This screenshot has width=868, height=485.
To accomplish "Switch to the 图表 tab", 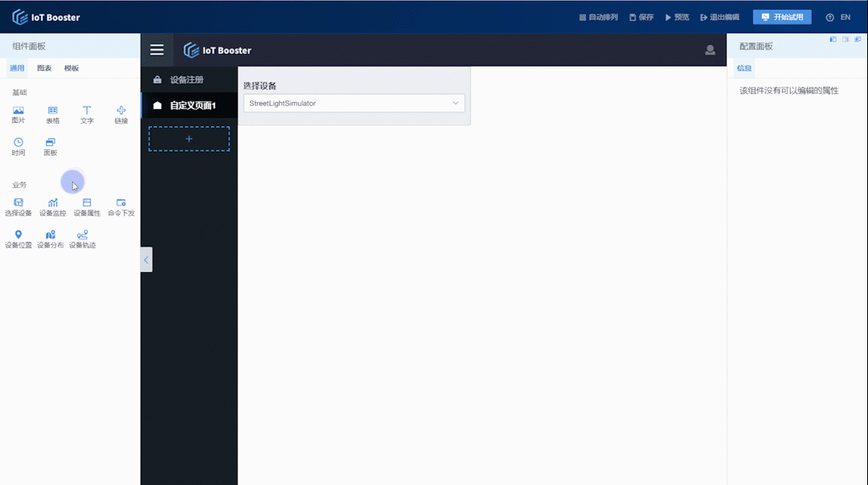I will pyautogui.click(x=44, y=68).
